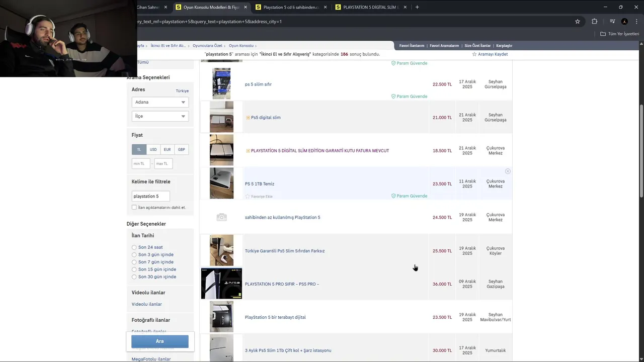Click the Param Güvende badge on PS 5 1TB Temiz
The image size is (644, 362).
pos(409,196)
